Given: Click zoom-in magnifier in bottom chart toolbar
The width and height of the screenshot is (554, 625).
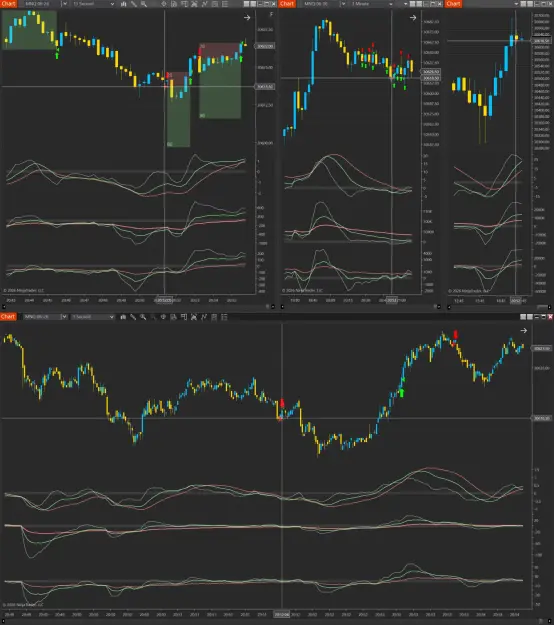Looking at the screenshot, I should tap(143, 317).
